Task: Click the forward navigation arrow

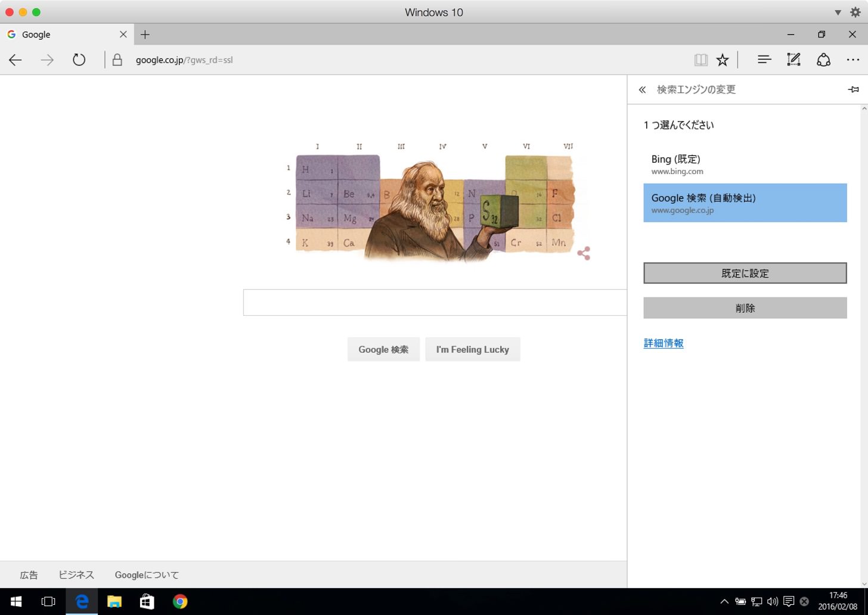Action: 47,60
